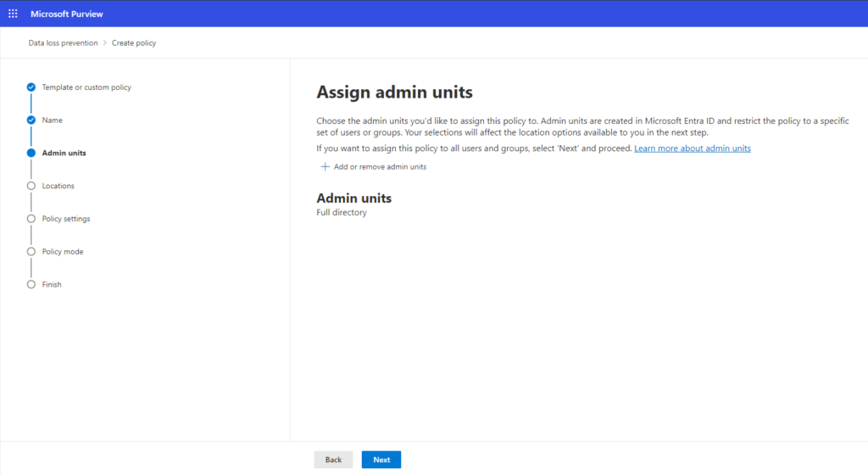Click the completed Name step checkmark icon

[x=31, y=120]
